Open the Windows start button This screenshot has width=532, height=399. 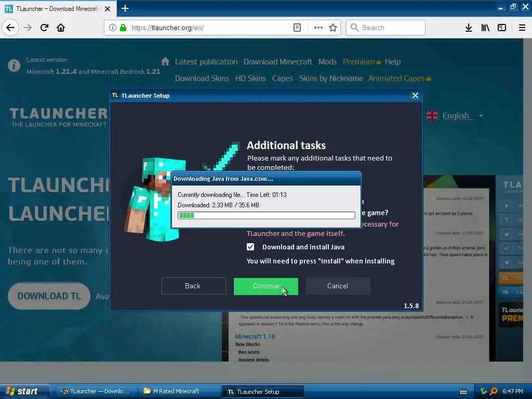tap(24, 391)
